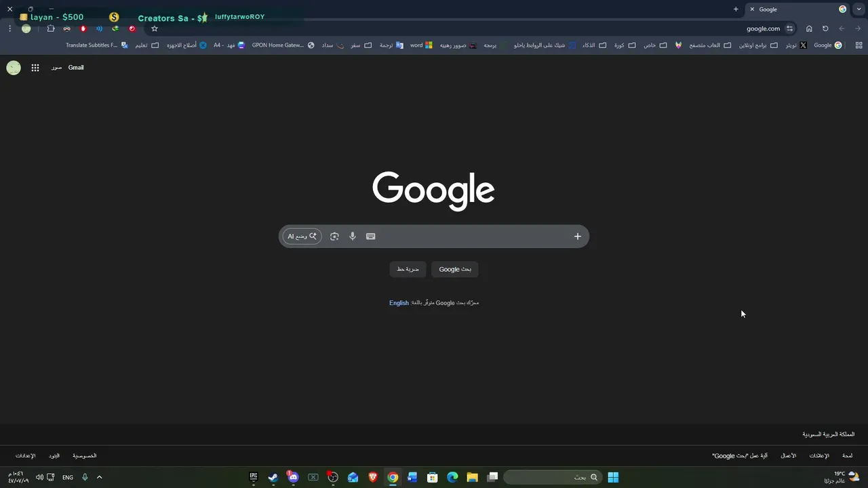Open the Translate Subtitles bookmark
The image size is (868, 488).
tap(97, 45)
